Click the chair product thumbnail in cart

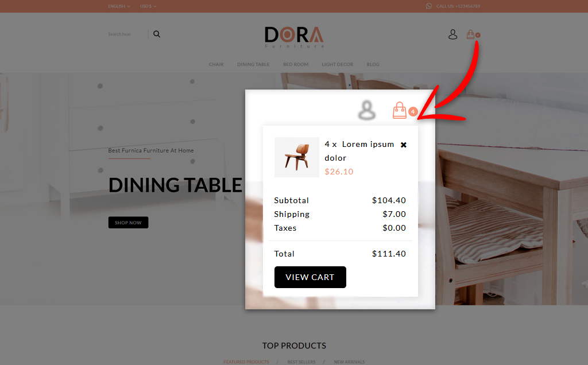297,157
